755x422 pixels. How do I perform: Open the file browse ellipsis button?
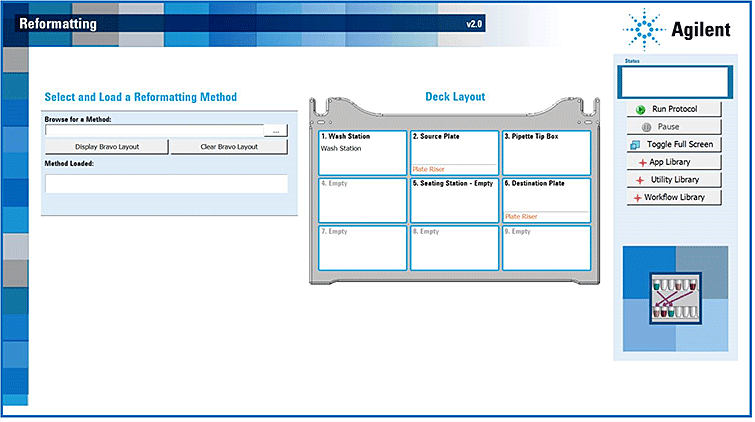point(276,131)
